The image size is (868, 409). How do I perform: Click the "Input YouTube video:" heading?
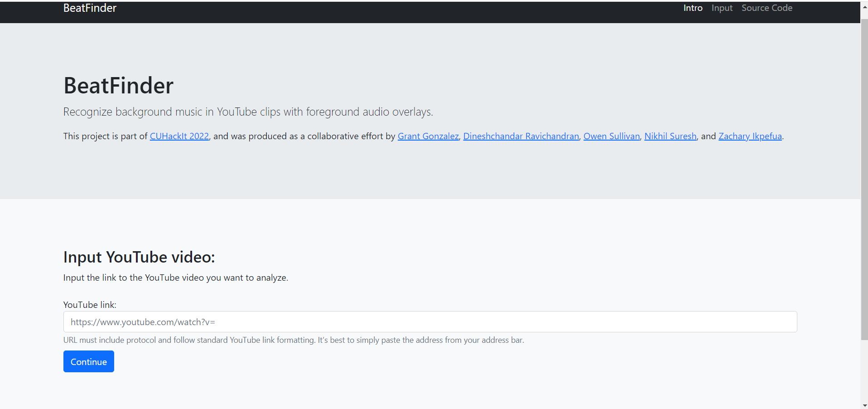(139, 257)
